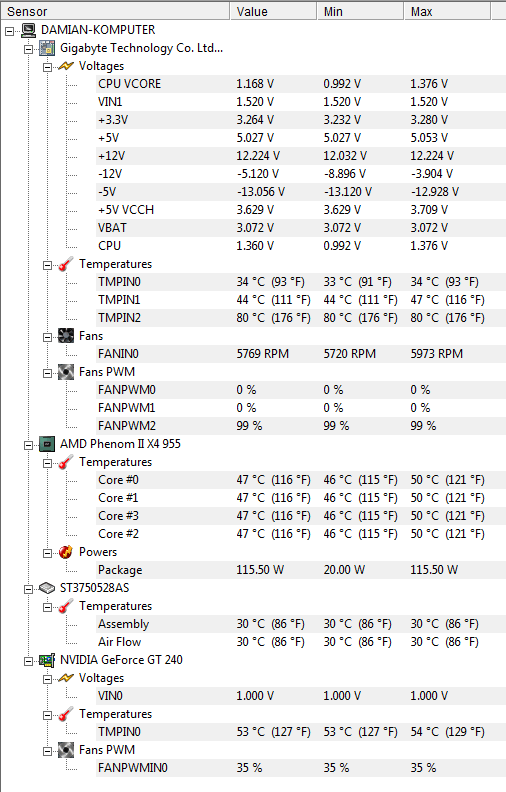Click the ST3750528AS hard drive icon
506x792 pixels.
(47, 588)
